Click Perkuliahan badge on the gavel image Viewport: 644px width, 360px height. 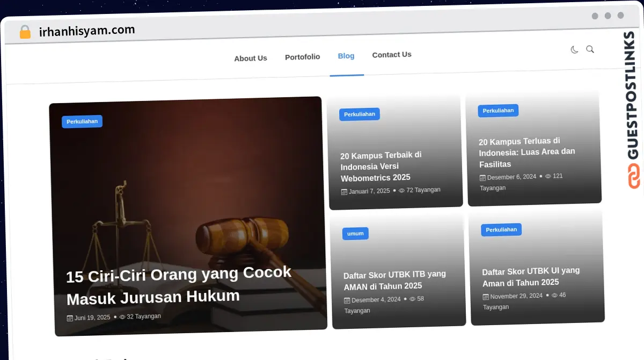click(82, 121)
